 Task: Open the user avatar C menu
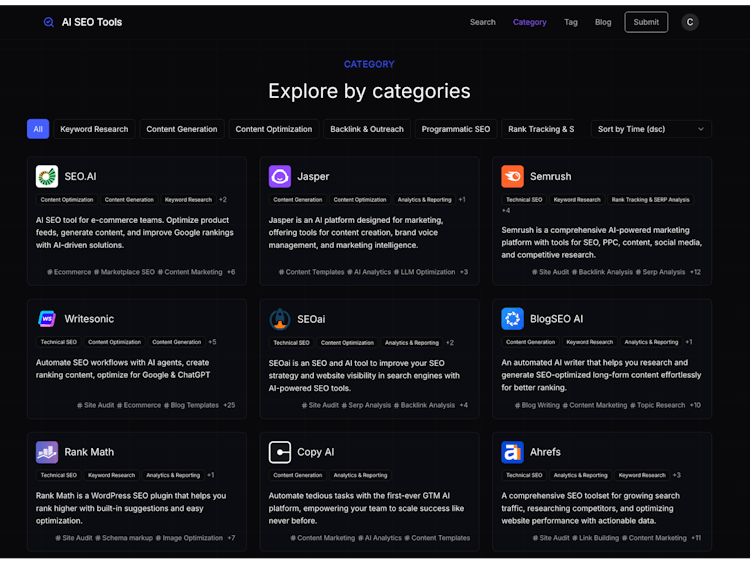pyautogui.click(x=690, y=22)
